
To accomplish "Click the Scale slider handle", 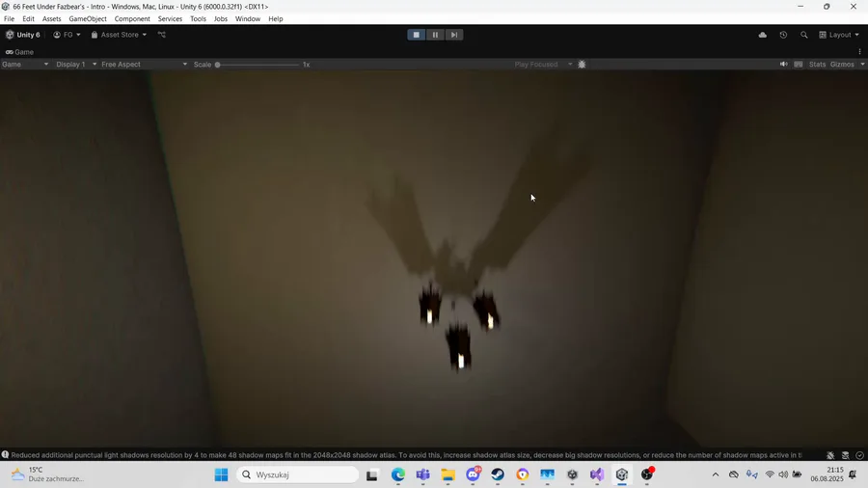I will tap(218, 65).
